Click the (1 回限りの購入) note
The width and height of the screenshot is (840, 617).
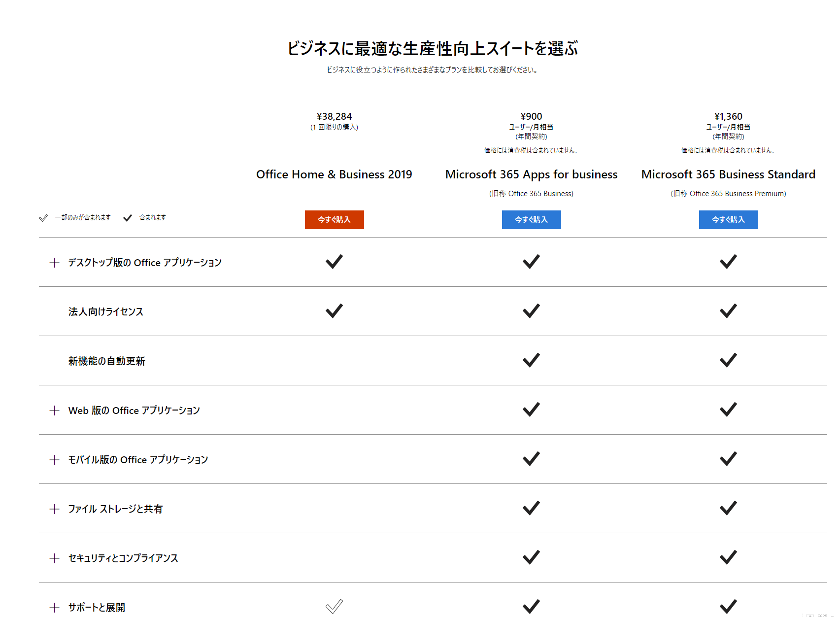point(334,127)
